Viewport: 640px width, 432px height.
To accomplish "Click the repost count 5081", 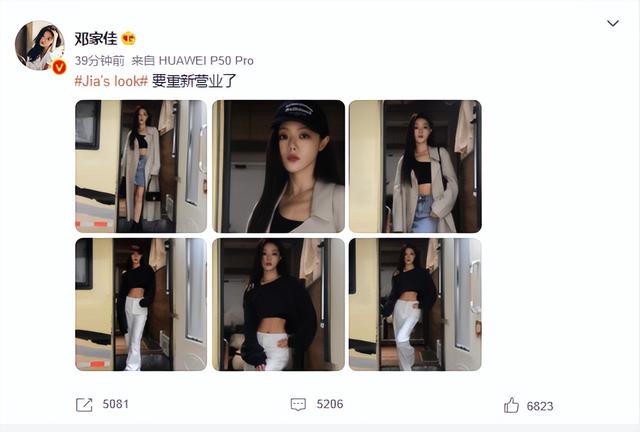I will pos(116,404).
